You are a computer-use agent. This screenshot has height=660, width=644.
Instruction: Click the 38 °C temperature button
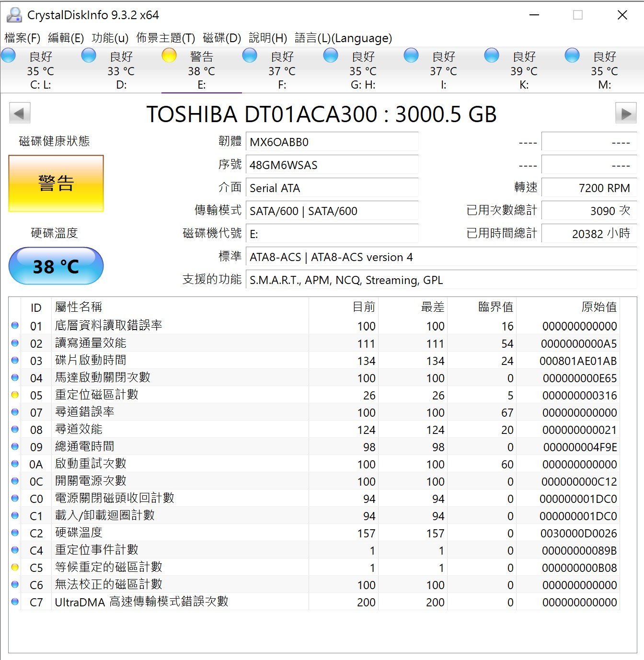56,266
